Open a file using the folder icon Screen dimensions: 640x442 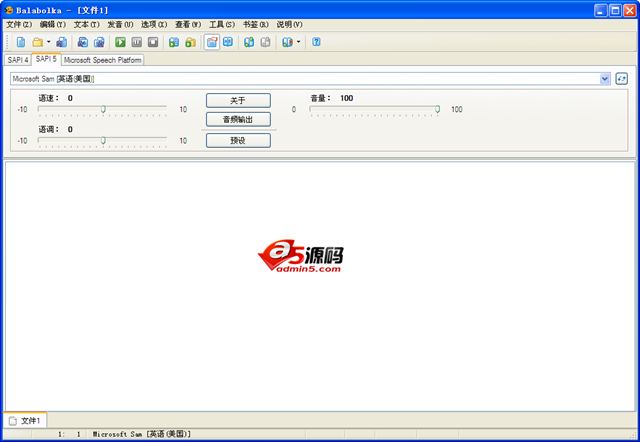(38, 42)
